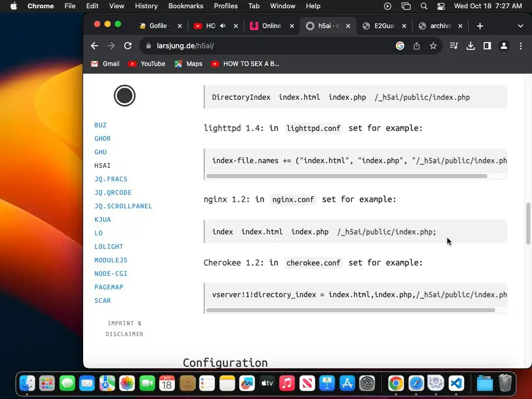Open Finder from the Dock
Image resolution: width=532 pixels, height=399 pixels.
click(27, 384)
